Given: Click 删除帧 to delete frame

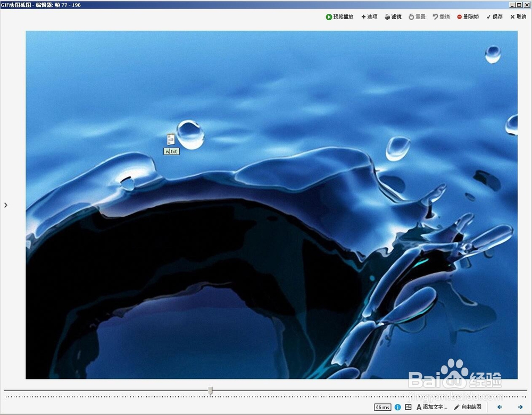Looking at the screenshot, I should [468, 16].
